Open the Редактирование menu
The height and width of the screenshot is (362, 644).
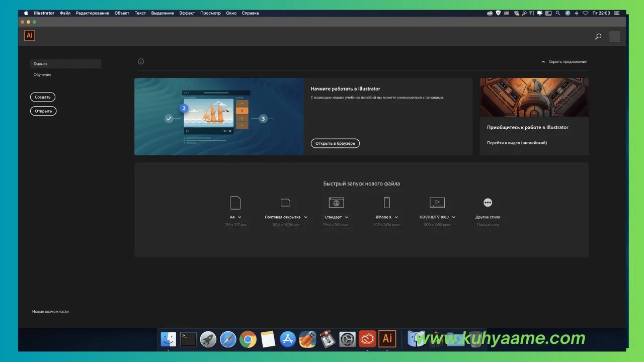93,13
